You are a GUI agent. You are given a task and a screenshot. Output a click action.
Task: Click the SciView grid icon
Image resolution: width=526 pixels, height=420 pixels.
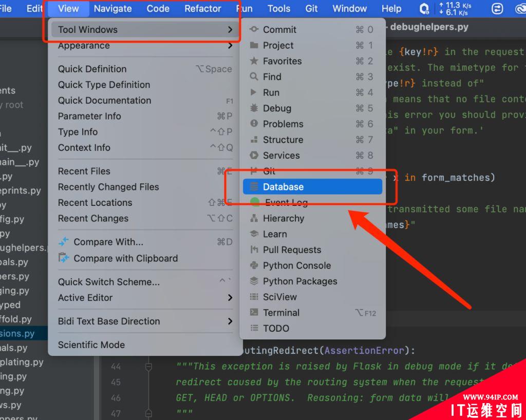click(254, 297)
